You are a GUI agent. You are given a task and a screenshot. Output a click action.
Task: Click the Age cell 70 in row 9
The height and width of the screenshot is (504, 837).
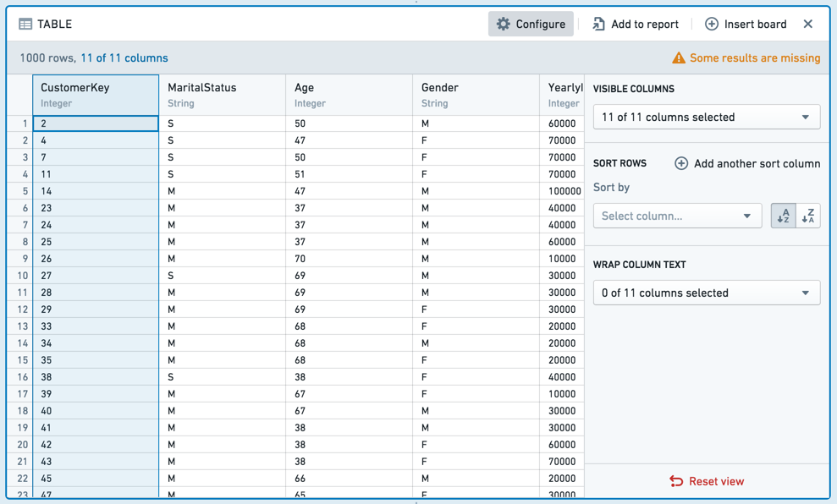click(350, 259)
